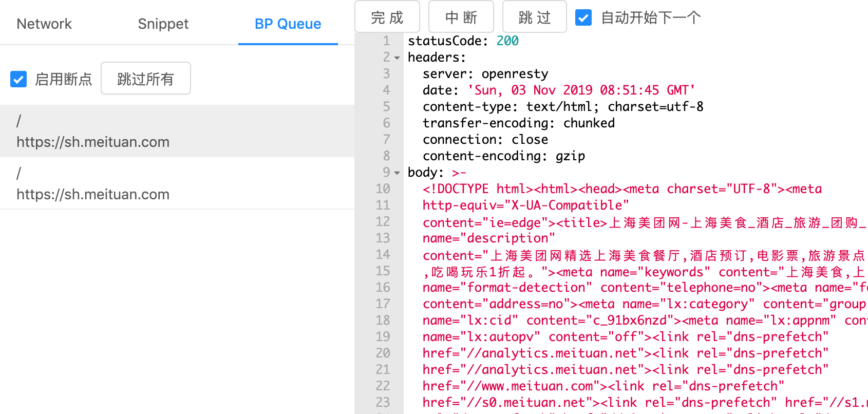Place cursor on transfer-encoding chunked line
Image resolution: width=868 pixels, height=414 pixels.
[518, 123]
